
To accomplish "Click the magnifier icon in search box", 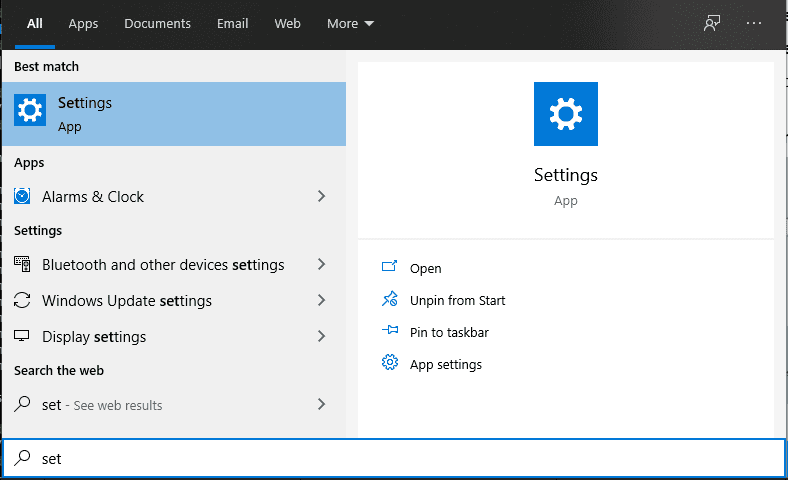I will pos(22,458).
